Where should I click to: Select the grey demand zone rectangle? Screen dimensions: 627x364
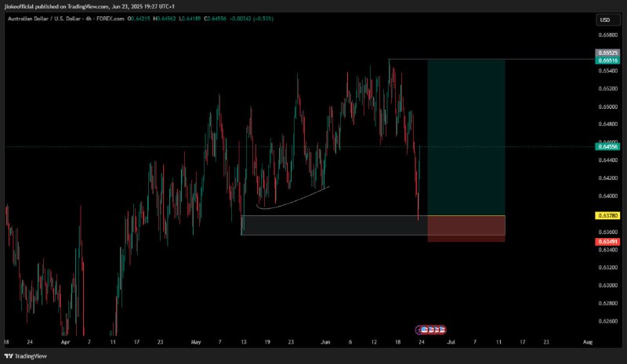pyautogui.click(x=335, y=225)
